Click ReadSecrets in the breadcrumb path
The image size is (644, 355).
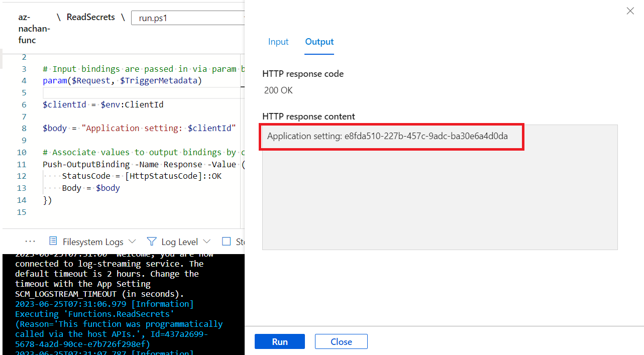click(x=90, y=17)
